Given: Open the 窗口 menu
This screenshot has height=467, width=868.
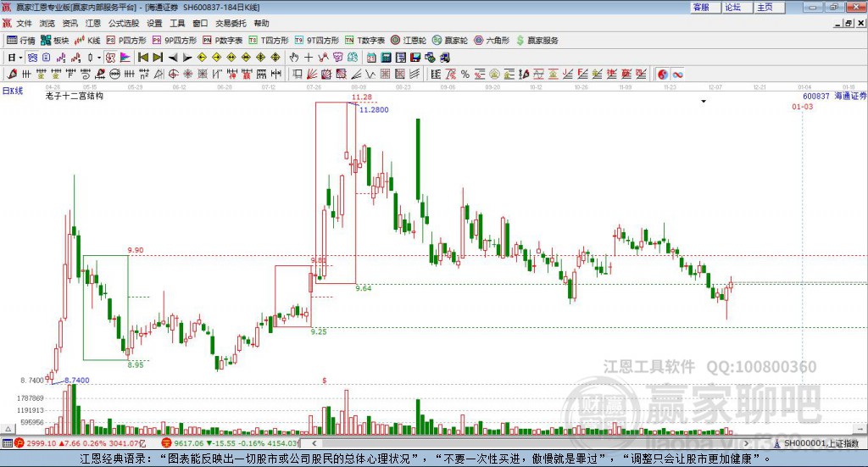Looking at the screenshot, I should point(200,23).
